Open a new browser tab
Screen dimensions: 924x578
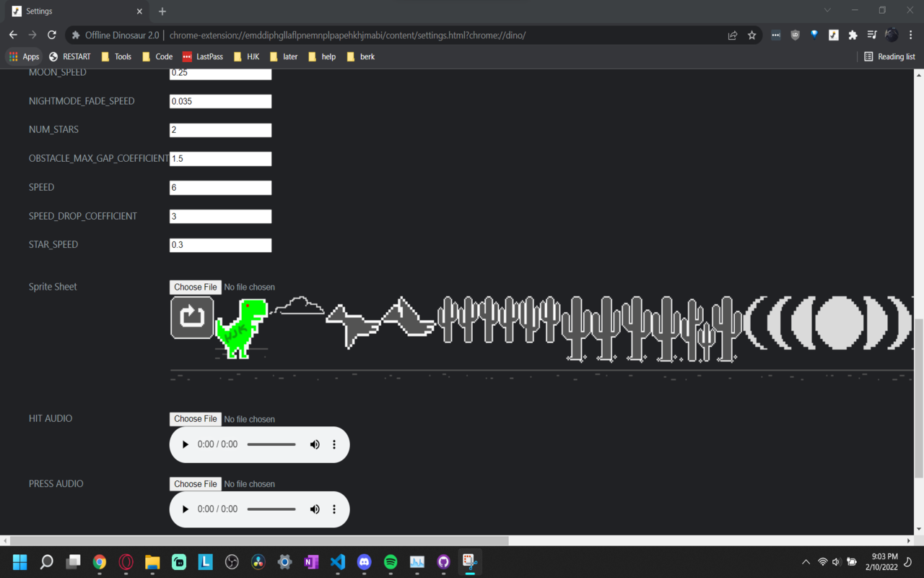[x=162, y=12]
